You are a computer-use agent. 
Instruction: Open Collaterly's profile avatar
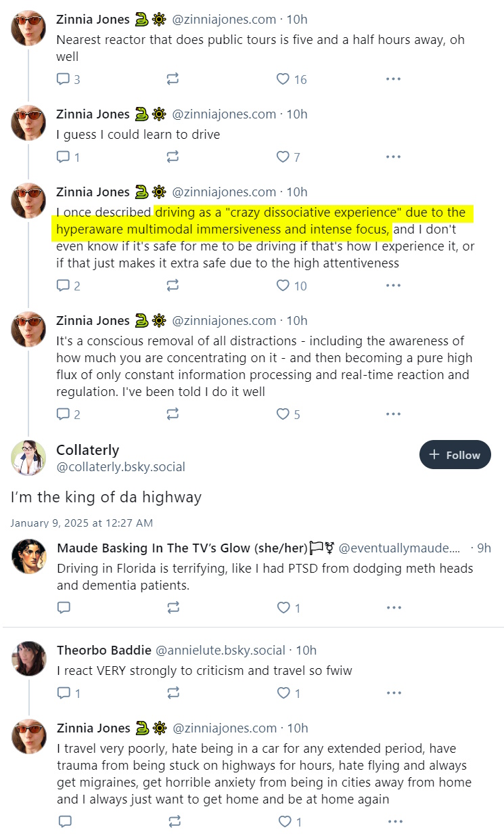[x=28, y=458]
